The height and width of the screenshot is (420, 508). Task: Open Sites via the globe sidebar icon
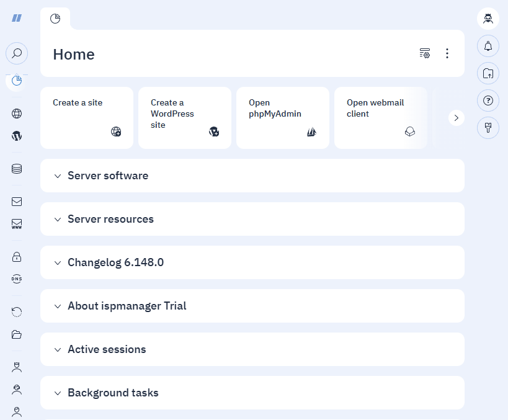coord(17,114)
